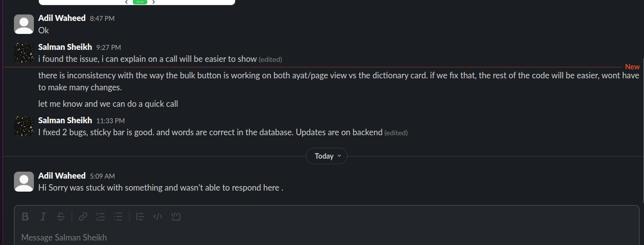Insert a code block
Viewport: 644px width, 245px height.
tap(175, 217)
